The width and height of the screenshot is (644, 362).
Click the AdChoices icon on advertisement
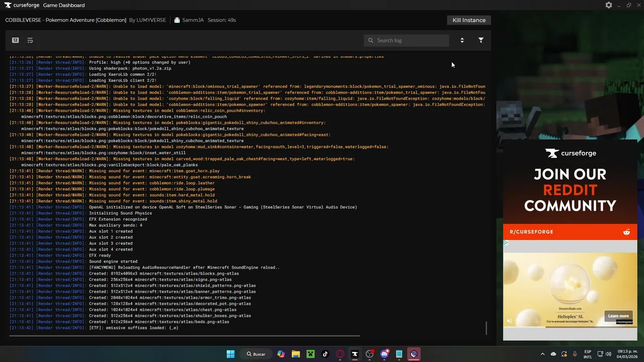coord(506,243)
